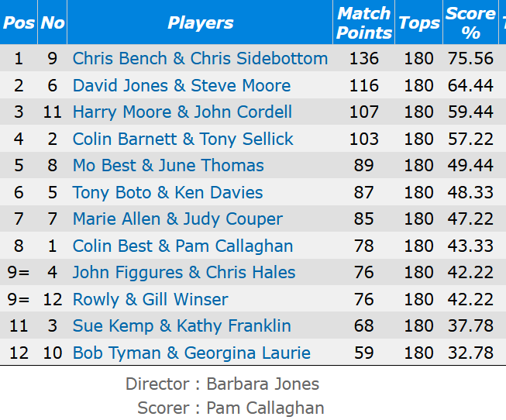The image size is (506, 420).
Task: Click Colin Best & Pam Callaghan link
Action: [x=183, y=246]
